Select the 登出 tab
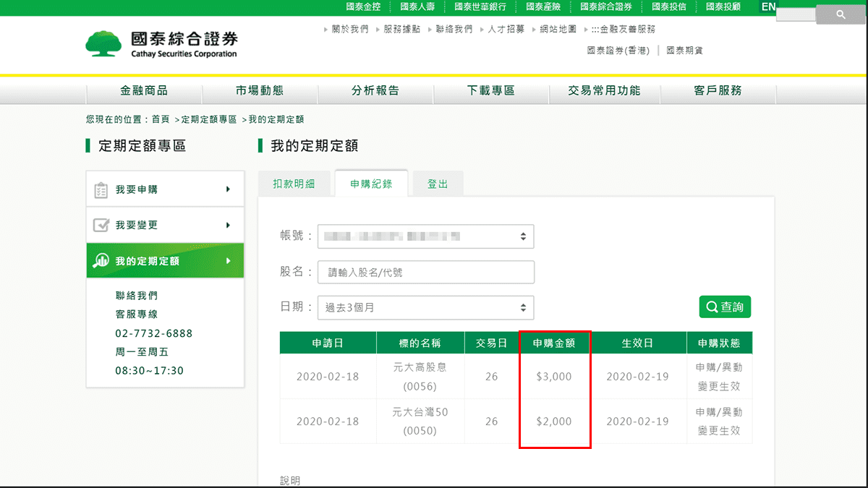868x488 pixels. point(438,183)
